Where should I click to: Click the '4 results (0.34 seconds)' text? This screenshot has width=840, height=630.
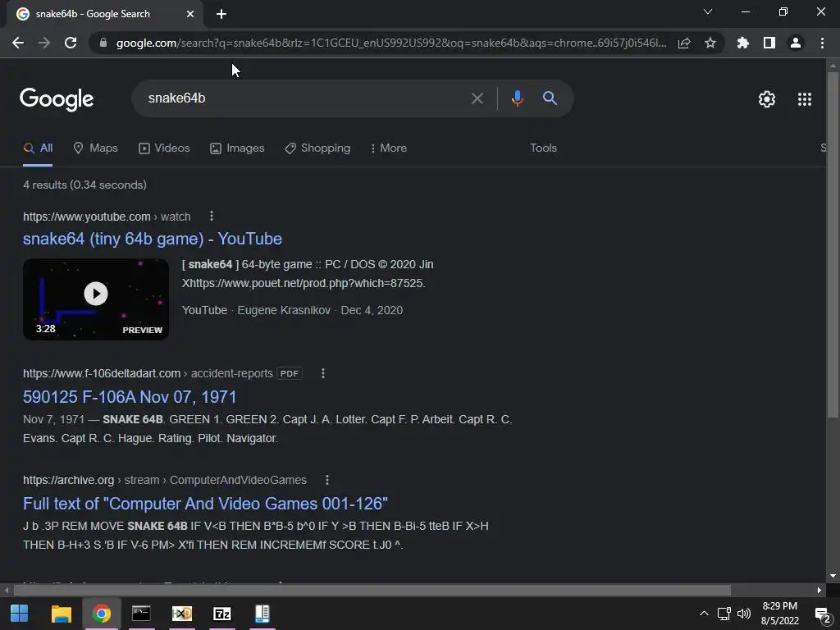tap(84, 185)
